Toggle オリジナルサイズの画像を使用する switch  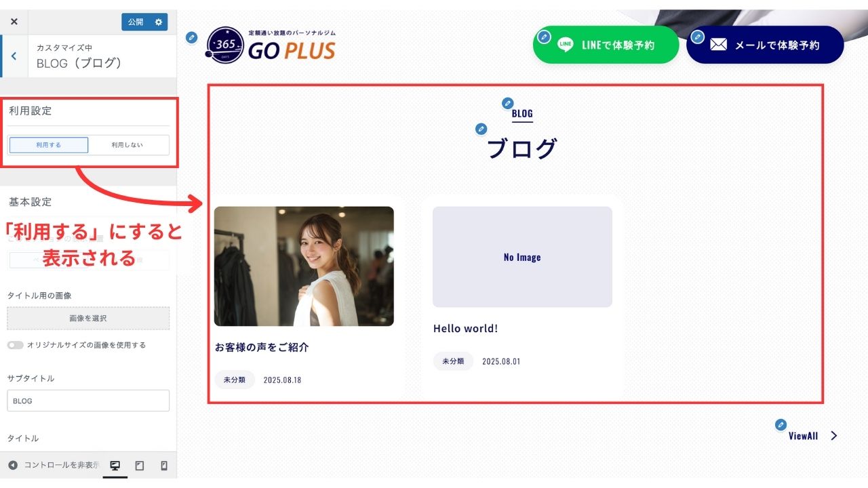(x=15, y=345)
